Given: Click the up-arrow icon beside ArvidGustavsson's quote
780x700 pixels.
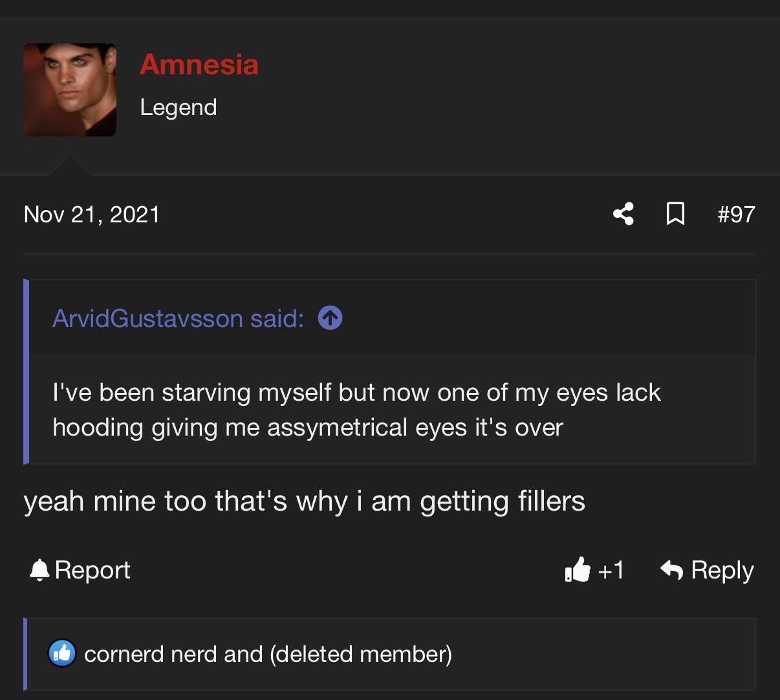Looking at the screenshot, I should [330, 318].
